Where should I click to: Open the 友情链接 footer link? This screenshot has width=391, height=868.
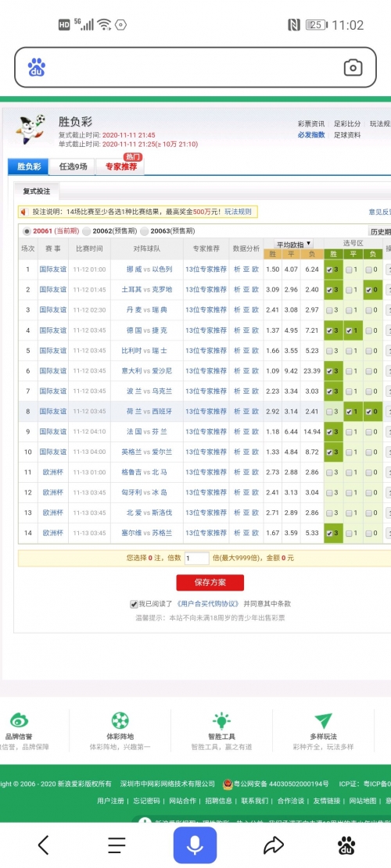tap(328, 801)
